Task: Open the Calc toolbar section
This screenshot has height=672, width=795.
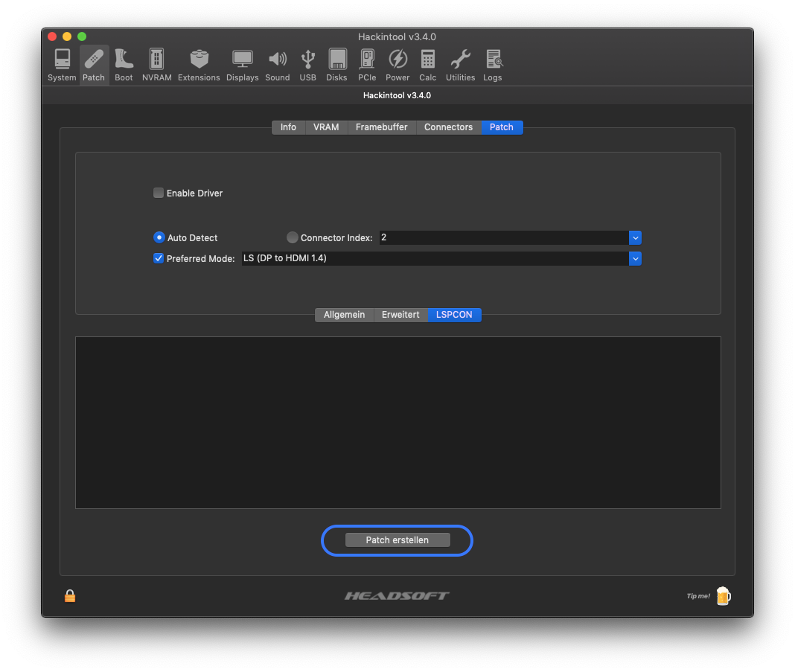Action: tap(427, 65)
